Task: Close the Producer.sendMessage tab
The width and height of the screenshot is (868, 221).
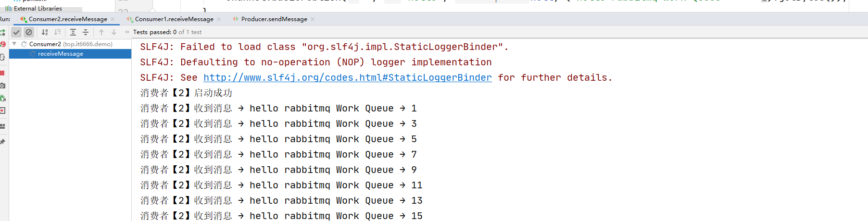Action: [313, 19]
